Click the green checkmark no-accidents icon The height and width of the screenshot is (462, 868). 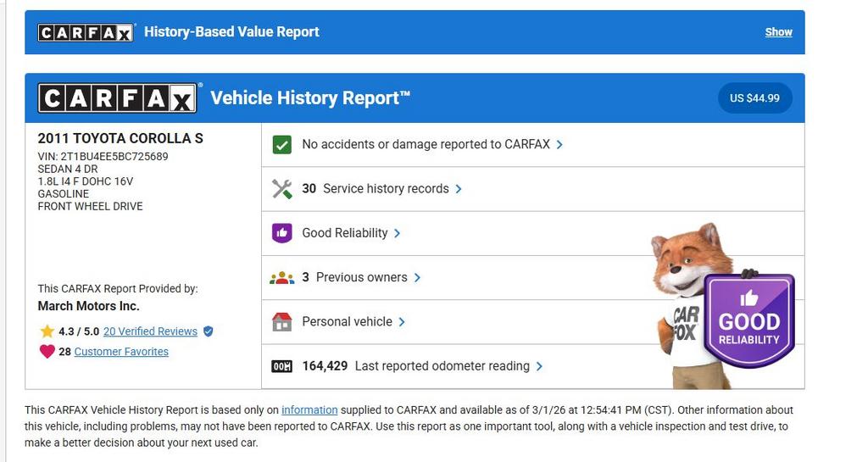point(282,145)
